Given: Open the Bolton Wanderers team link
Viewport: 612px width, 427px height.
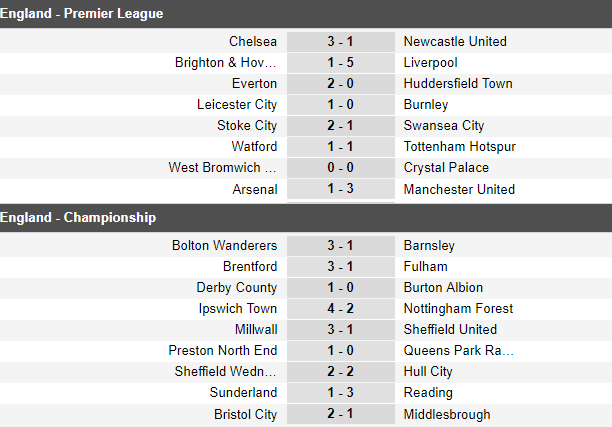Looking at the screenshot, I should pyautogui.click(x=224, y=246).
